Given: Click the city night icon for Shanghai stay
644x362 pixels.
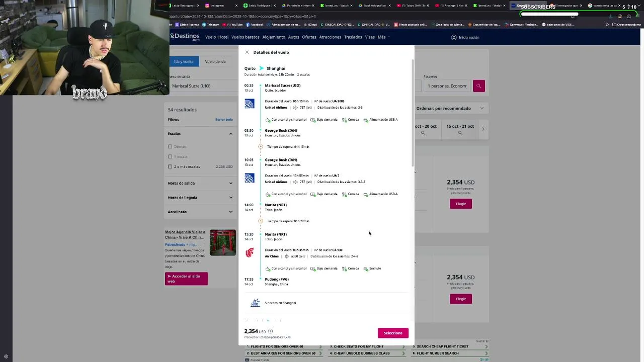Looking at the screenshot, I should [255, 303].
